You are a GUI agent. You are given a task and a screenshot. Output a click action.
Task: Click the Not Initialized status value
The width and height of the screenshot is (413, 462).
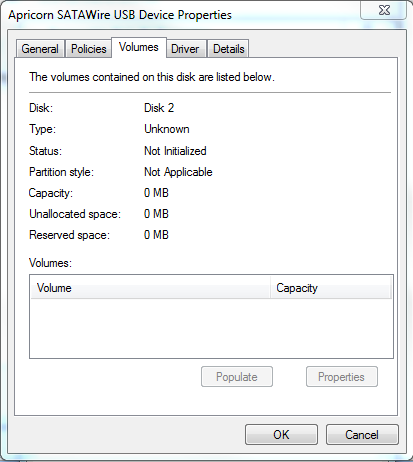pos(175,151)
